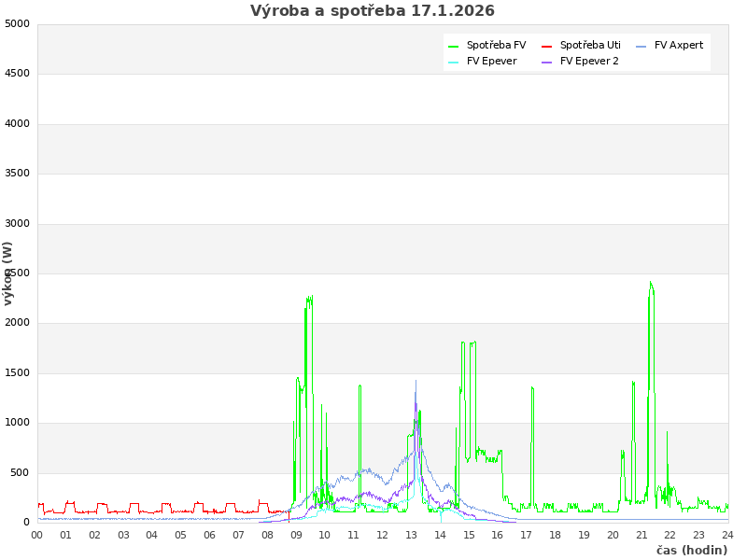Click the red Spotřeba Uti legend line
The image size is (747, 560).
(547, 46)
